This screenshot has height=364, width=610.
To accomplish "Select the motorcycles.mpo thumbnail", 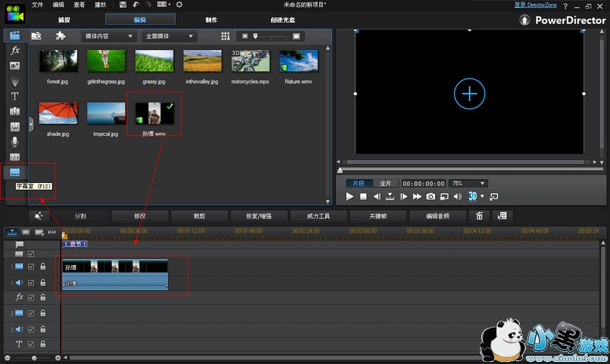I will (x=249, y=61).
